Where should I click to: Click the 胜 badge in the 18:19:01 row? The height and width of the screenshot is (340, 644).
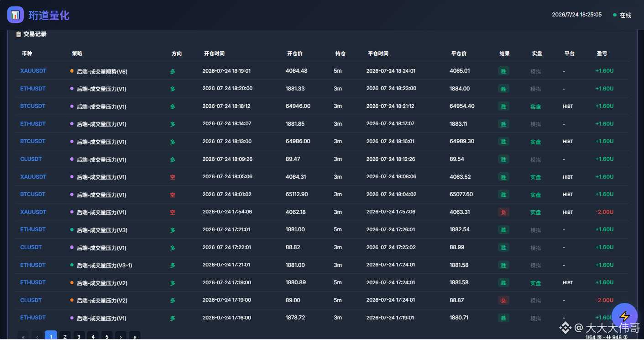coord(503,71)
